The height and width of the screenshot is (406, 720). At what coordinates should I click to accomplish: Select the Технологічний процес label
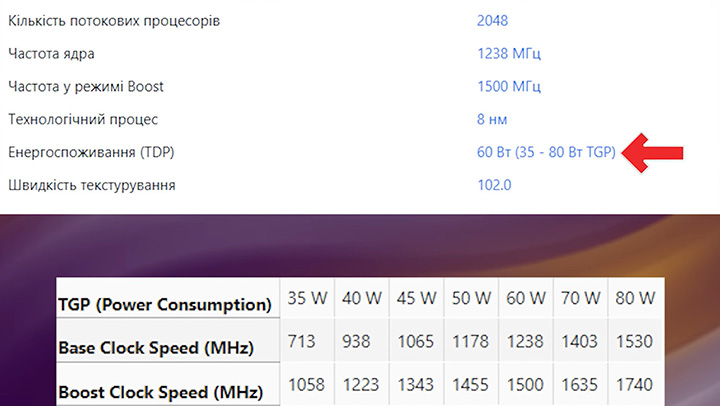coord(83,119)
